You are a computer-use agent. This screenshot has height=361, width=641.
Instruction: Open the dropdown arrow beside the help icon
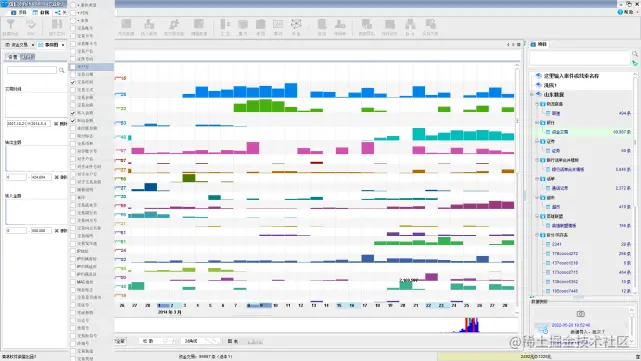tap(638, 12)
